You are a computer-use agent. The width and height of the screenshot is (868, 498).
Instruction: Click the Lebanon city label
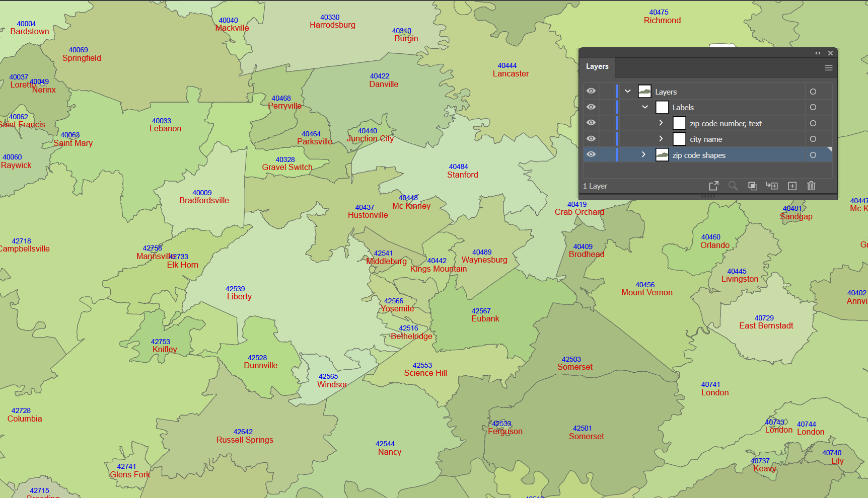165,129
